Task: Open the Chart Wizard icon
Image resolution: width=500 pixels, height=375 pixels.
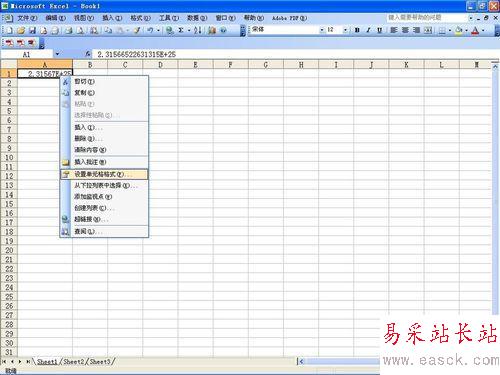Action: 212,30
